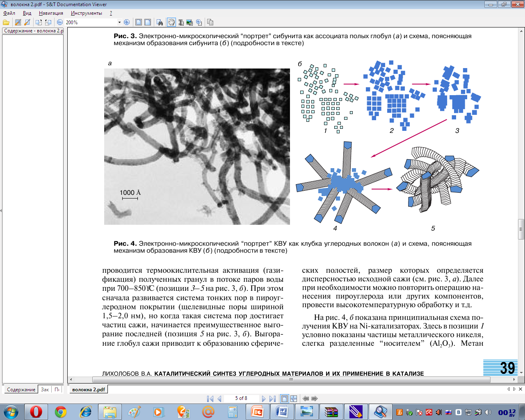
Task: Open Opera from the taskbar
Action: pyautogui.click(x=36, y=411)
